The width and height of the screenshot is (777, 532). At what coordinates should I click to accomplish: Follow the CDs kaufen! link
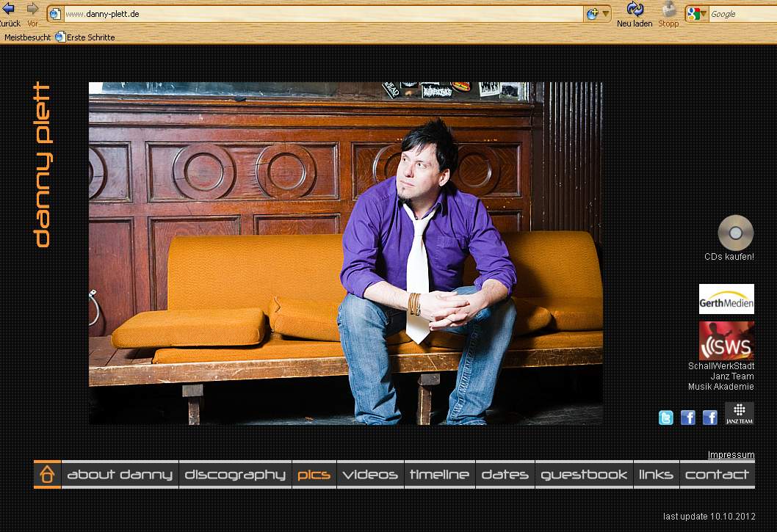(x=729, y=257)
